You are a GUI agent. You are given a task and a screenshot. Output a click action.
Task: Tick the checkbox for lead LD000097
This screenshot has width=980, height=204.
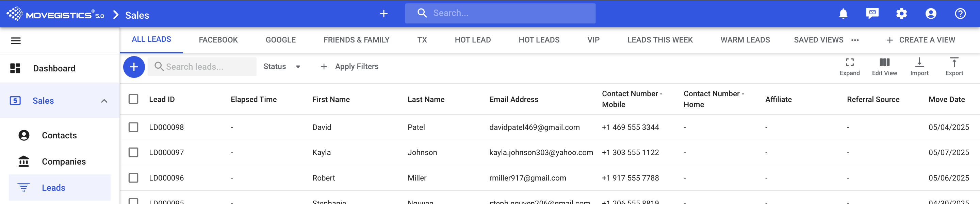pos(133,152)
